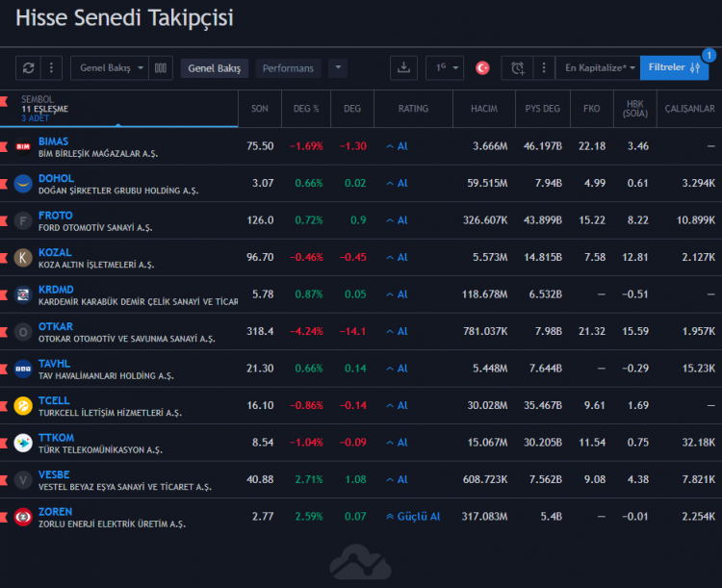
Task: Sort by the HACIM column header
Action: 484,109
